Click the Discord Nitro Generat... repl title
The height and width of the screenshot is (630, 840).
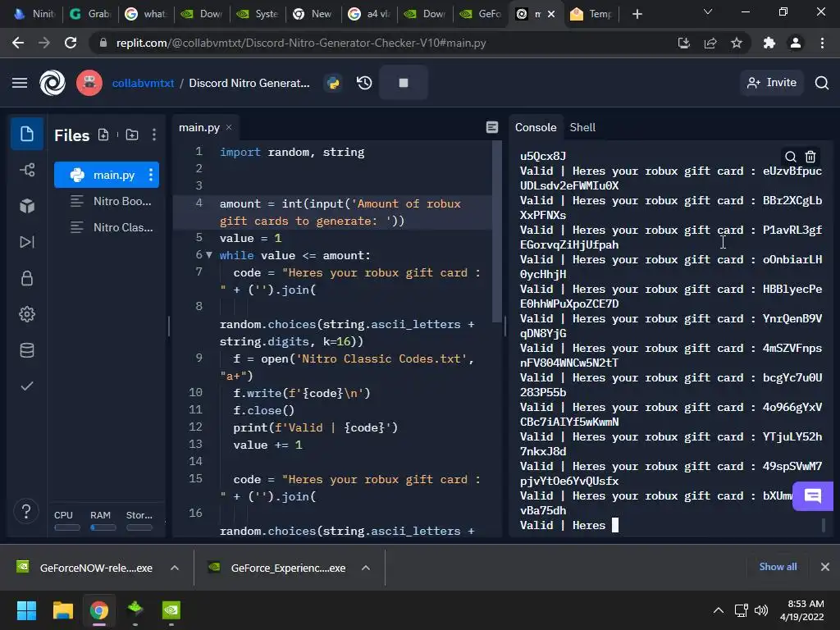pyautogui.click(x=249, y=83)
